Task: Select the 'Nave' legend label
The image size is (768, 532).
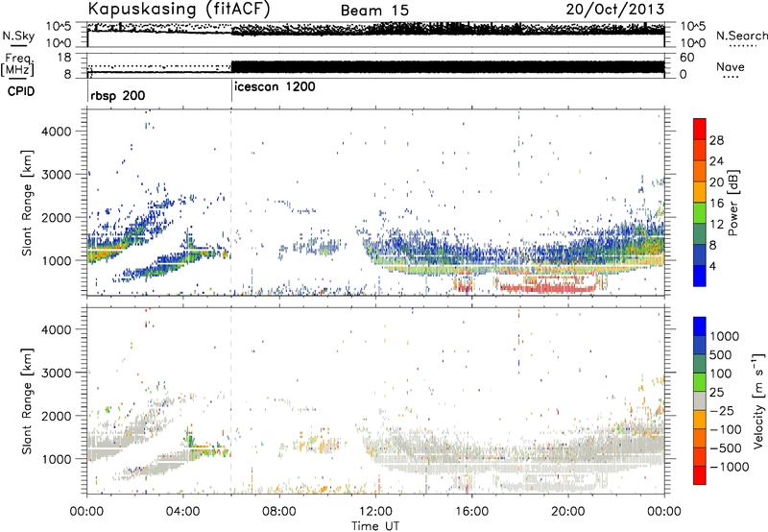Action: (x=730, y=66)
